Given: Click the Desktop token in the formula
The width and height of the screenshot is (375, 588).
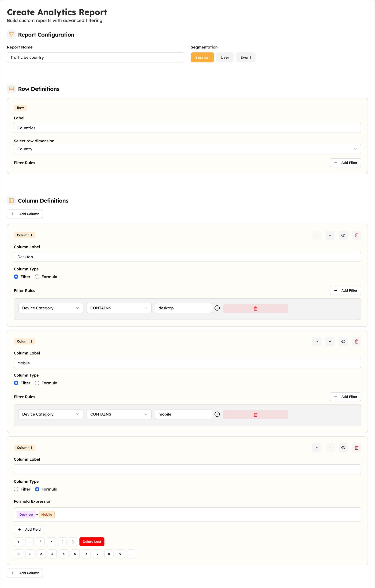Looking at the screenshot, I should point(26,514).
